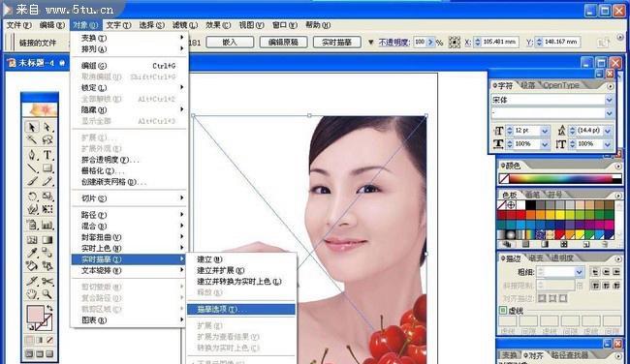Enable projecting cap in Stroke panel
The image size is (630, 364).
pos(615,272)
